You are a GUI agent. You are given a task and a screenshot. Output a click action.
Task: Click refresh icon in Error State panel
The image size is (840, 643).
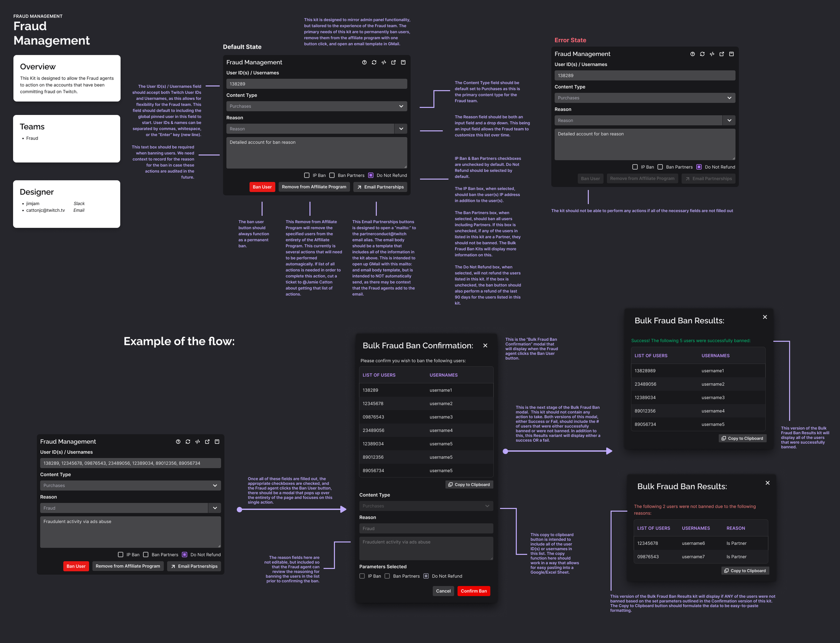pos(702,54)
